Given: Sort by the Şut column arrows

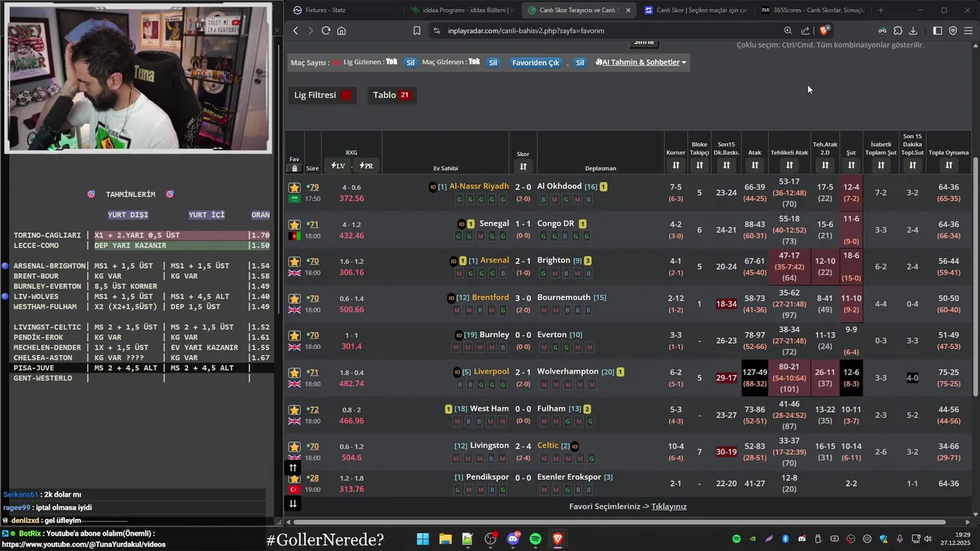Looking at the screenshot, I should coord(851,165).
